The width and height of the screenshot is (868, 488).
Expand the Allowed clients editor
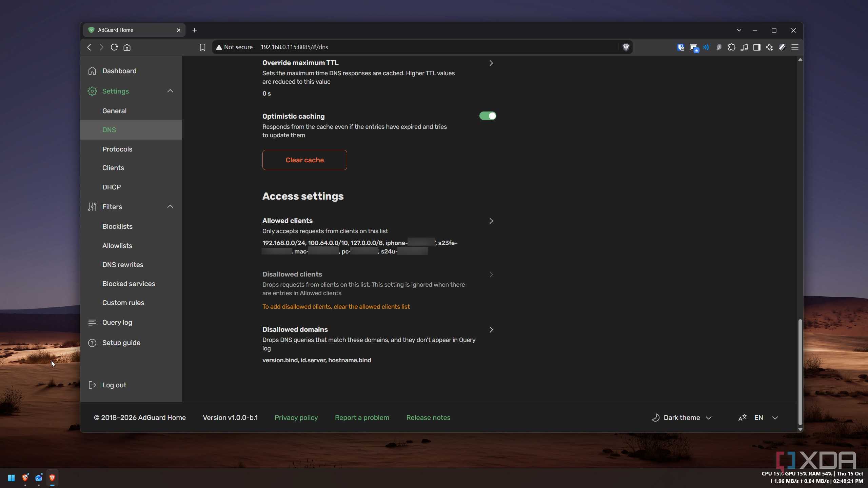491,221
